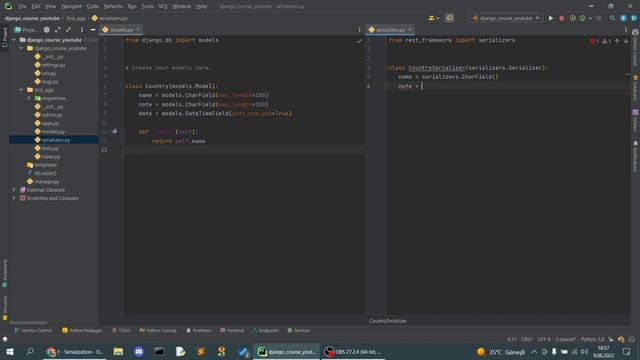This screenshot has height=360, width=640.
Task: Open the File menu
Action: [x=22, y=7]
